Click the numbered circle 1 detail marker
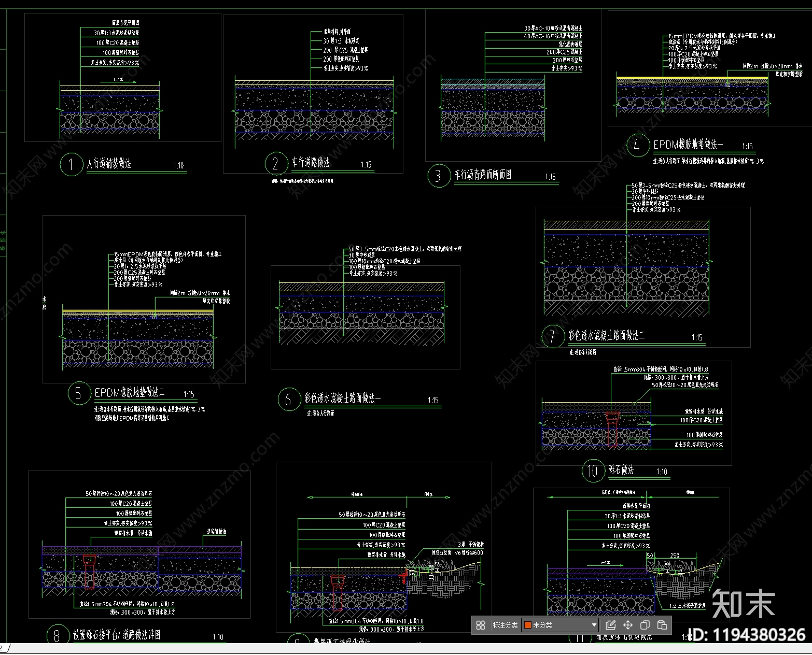 71,165
